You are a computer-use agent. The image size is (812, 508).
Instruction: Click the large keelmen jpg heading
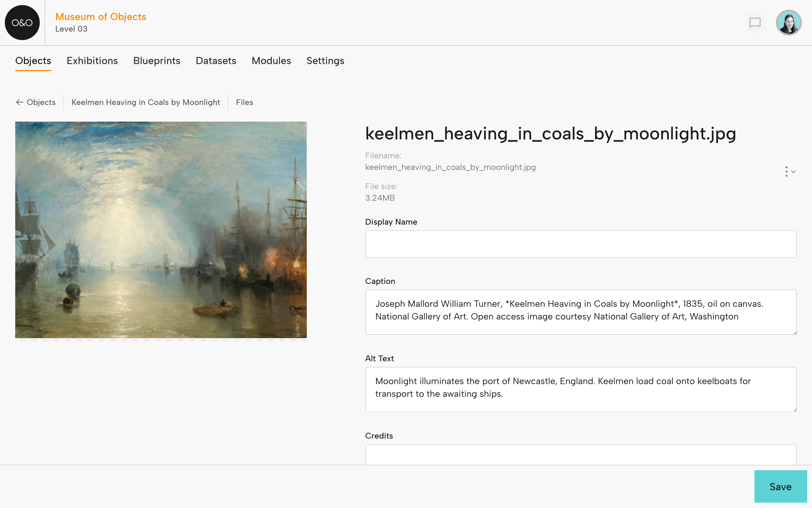(x=551, y=134)
